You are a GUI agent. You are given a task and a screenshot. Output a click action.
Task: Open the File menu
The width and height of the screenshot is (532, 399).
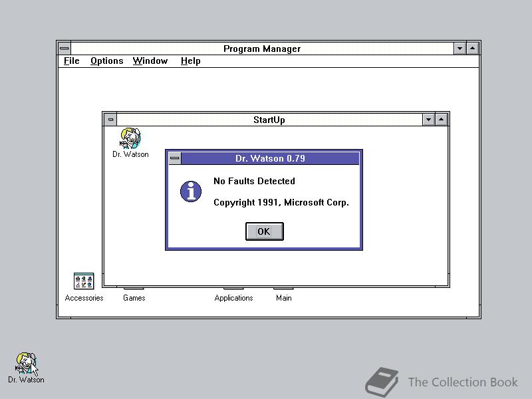coord(72,61)
